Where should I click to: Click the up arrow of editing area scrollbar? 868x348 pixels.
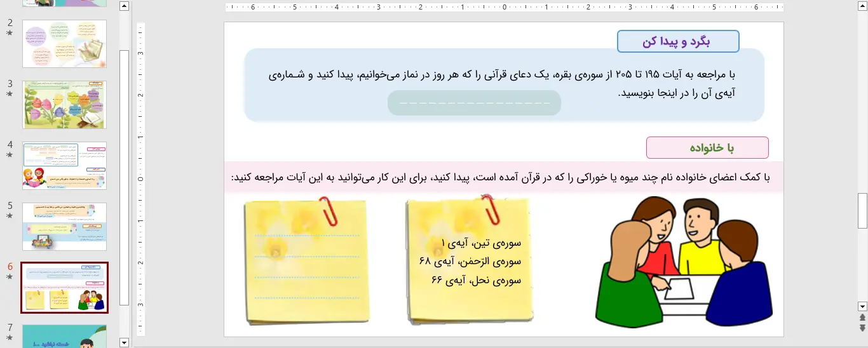pos(862,7)
